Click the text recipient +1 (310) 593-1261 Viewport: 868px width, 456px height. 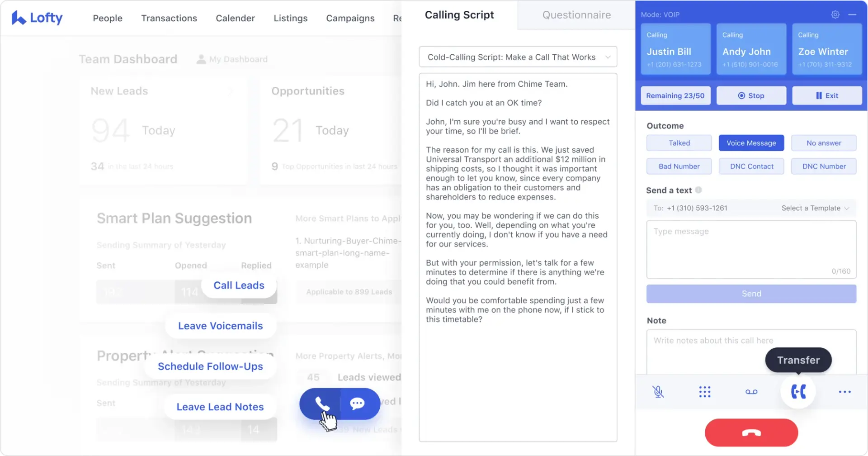(697, 208)
